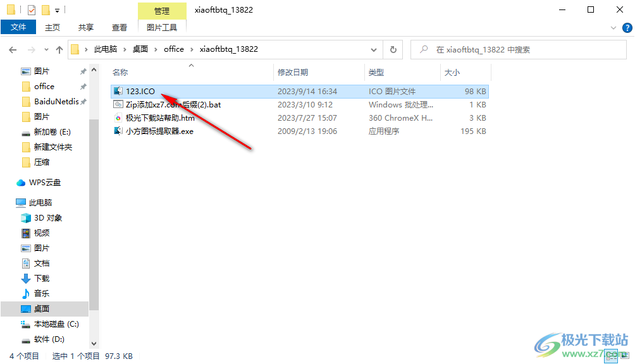Switch to the 查看 ribbon tab
The height and width of the screenshot is (364, 635).
[119, 27]
